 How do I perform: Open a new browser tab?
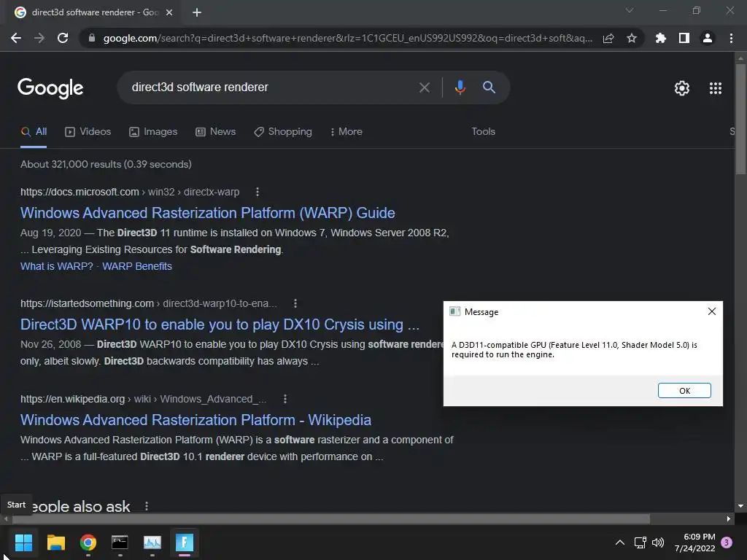pyautogui.click(x=197, y=12)
